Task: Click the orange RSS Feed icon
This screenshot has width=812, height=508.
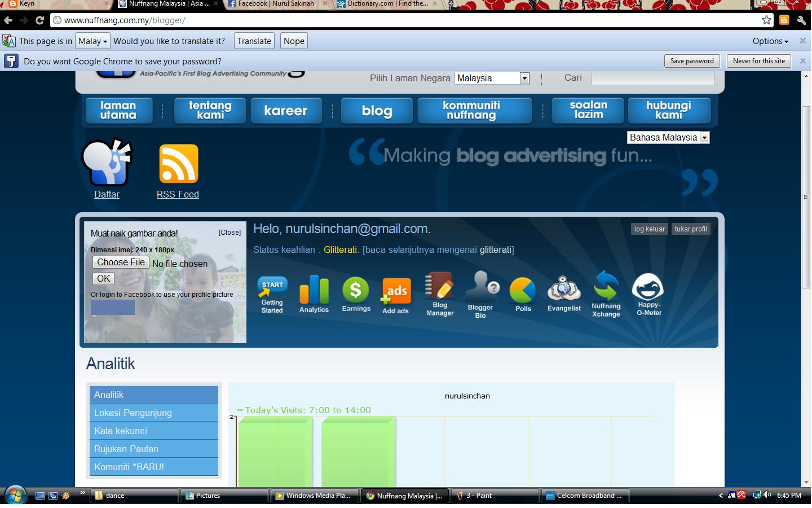Action: [x=178, y=164]
